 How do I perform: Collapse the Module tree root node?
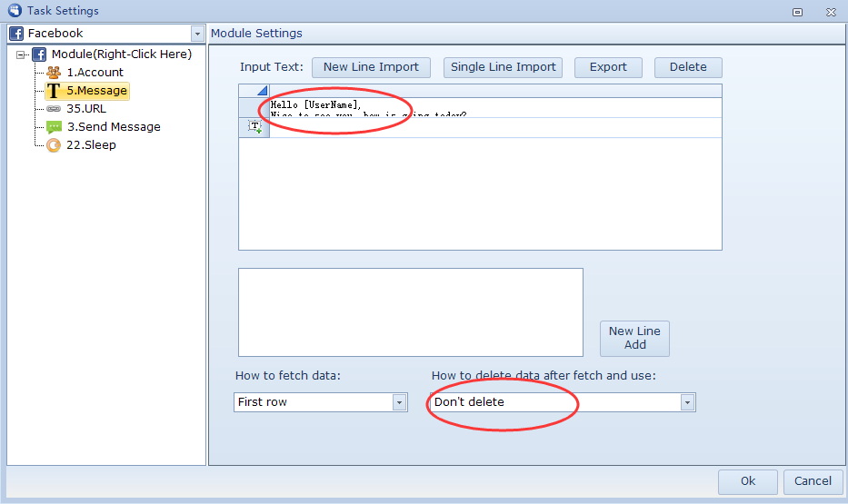pyautogui.click(x=22, y=55)
